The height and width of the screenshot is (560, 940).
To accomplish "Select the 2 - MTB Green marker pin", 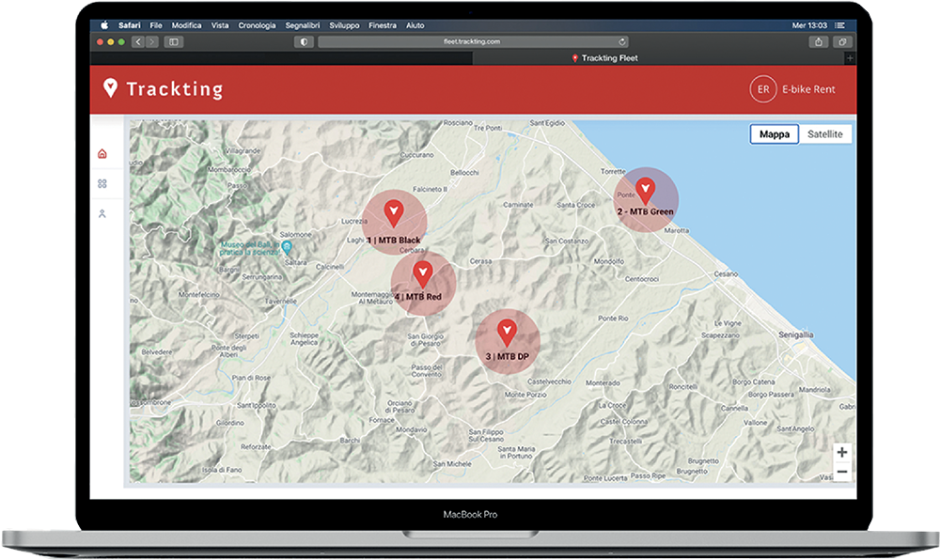I will 645,191.
